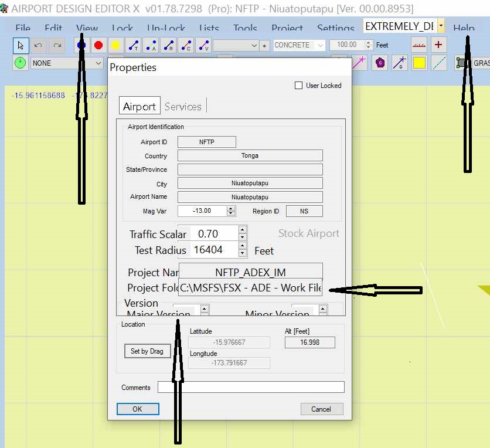Click the green clock circle icon
Viewport: 490px width, 448px height.
[x=21, y=63]
